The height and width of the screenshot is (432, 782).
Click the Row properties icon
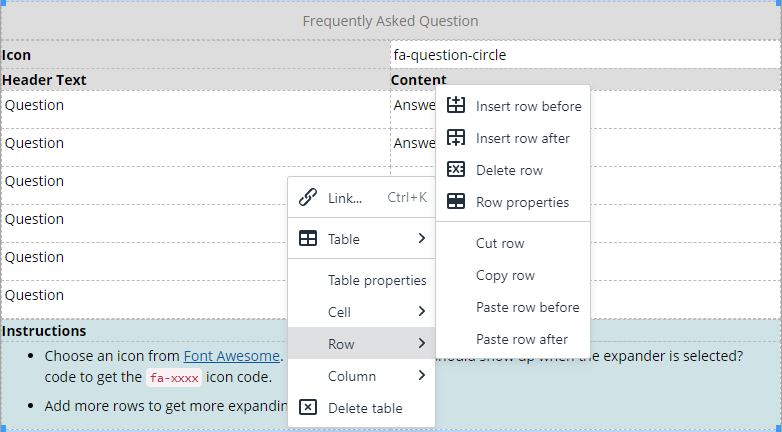click(x=456, y=201)
